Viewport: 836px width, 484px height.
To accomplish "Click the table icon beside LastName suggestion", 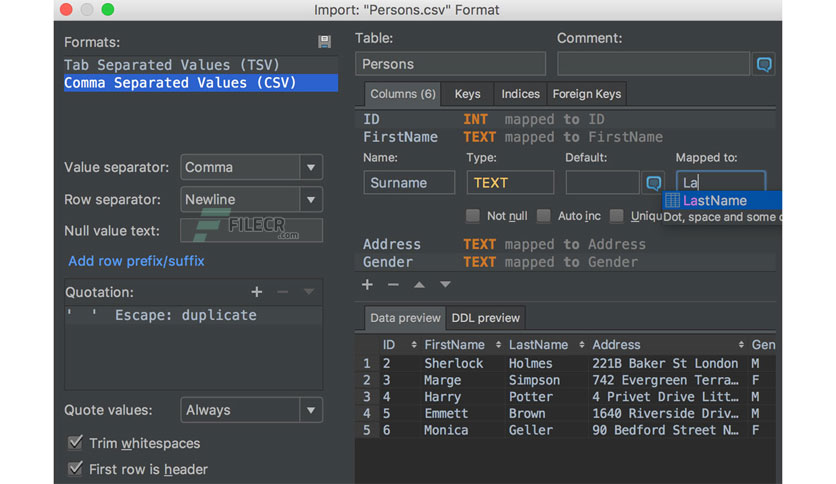I will (x=672, y=200).
